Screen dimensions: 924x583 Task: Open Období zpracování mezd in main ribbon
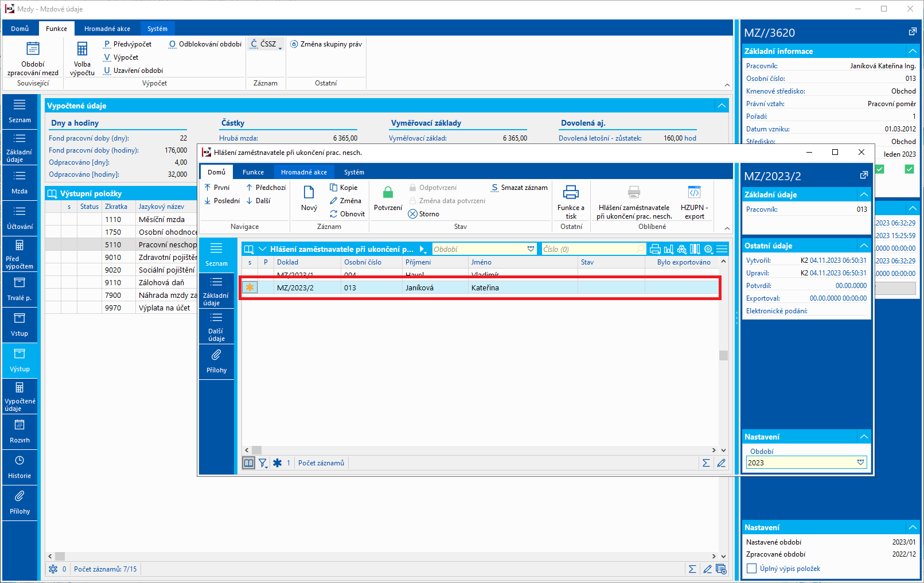coord(33,59)
